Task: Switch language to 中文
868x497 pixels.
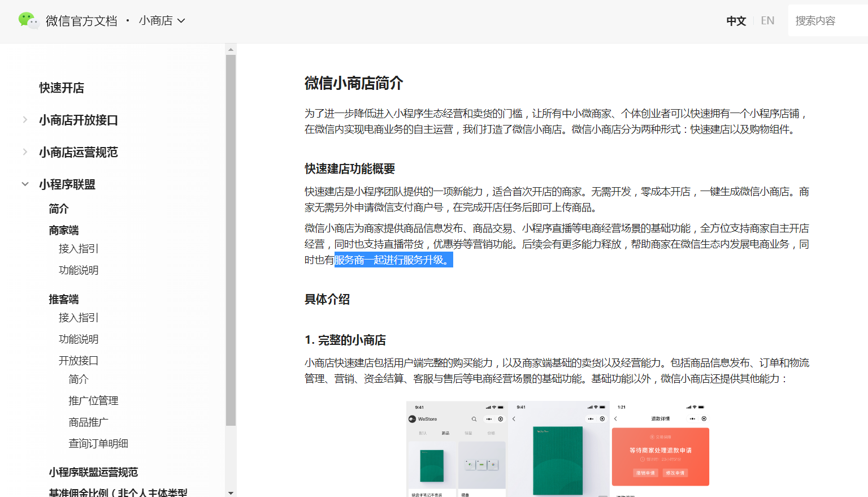Action: click(x=736, y=21)
